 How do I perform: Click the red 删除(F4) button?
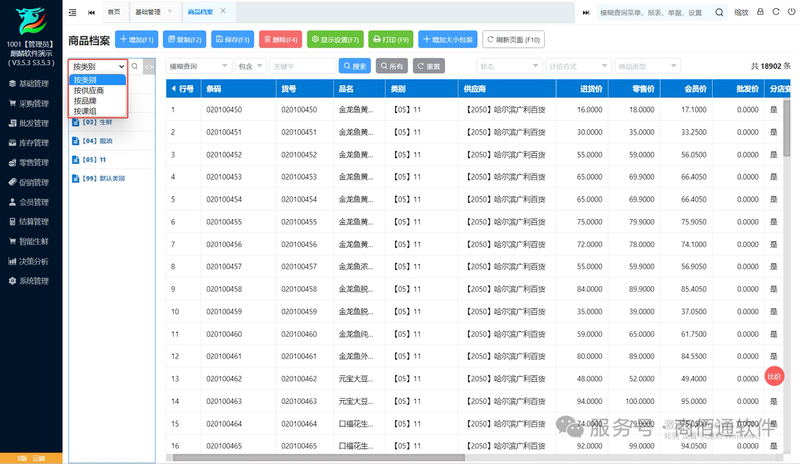281,39
